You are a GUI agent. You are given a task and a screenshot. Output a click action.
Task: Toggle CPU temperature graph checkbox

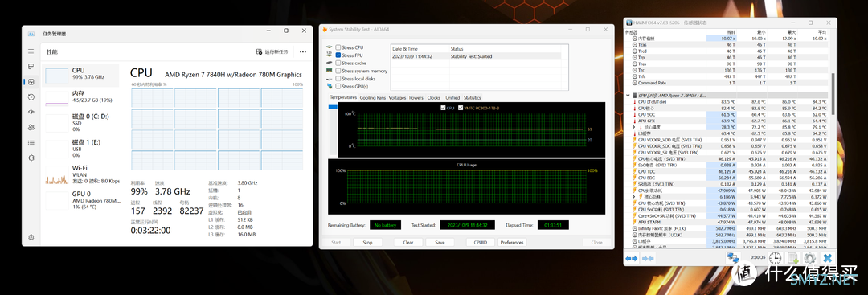(x=443, y=108)
